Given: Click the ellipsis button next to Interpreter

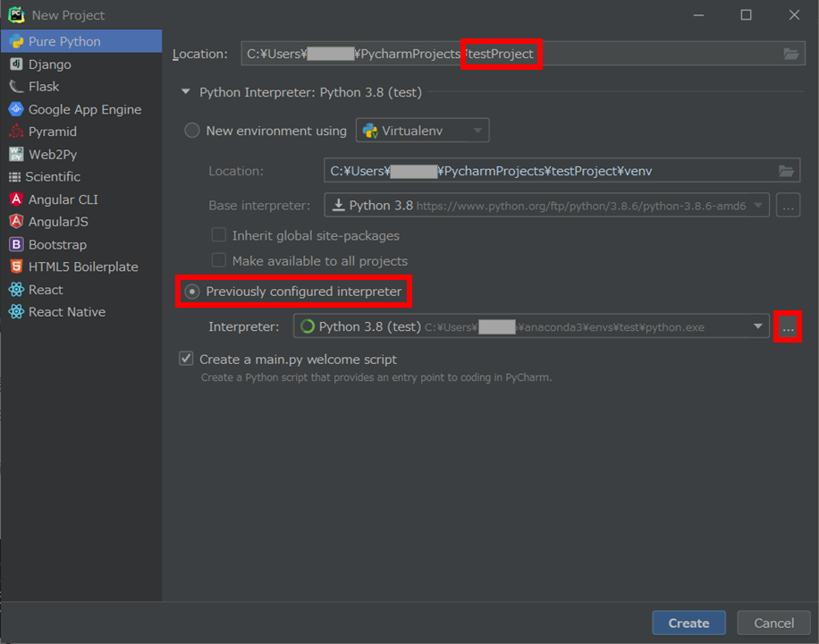Looking at the screenshot, I should tap(788, 327).
